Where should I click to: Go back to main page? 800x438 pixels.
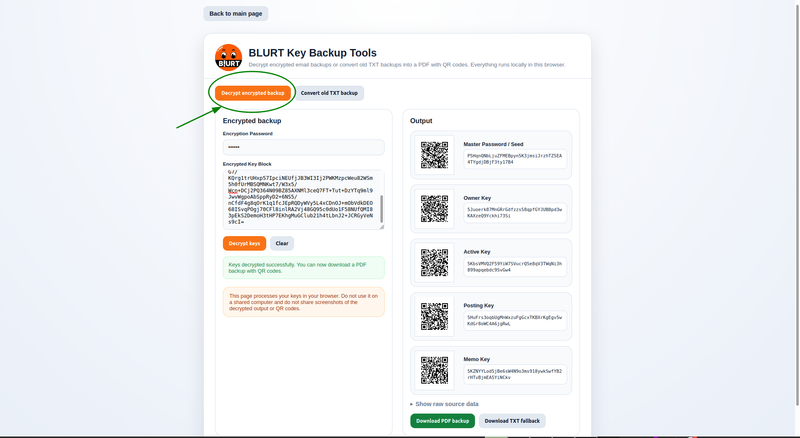tap(236, 14)
